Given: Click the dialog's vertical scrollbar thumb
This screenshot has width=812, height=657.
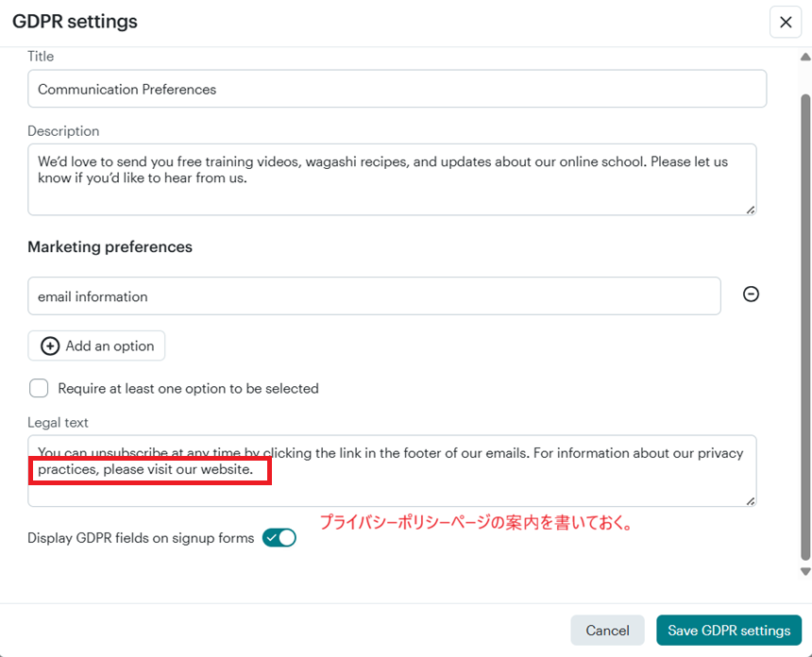Looking at the screenshot, I should [x=804, y=321].
